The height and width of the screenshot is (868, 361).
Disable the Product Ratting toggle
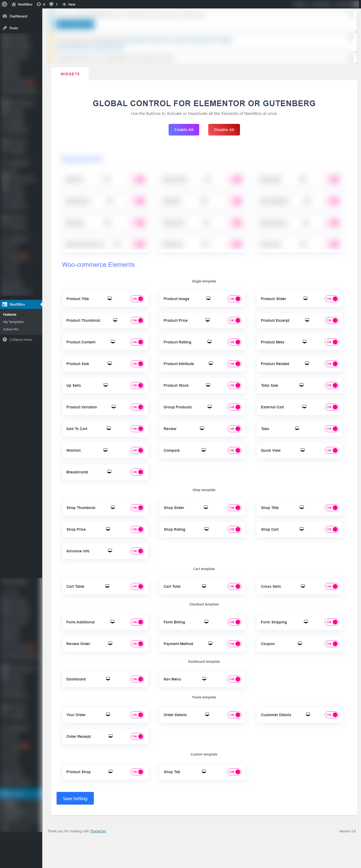point(234,342)
